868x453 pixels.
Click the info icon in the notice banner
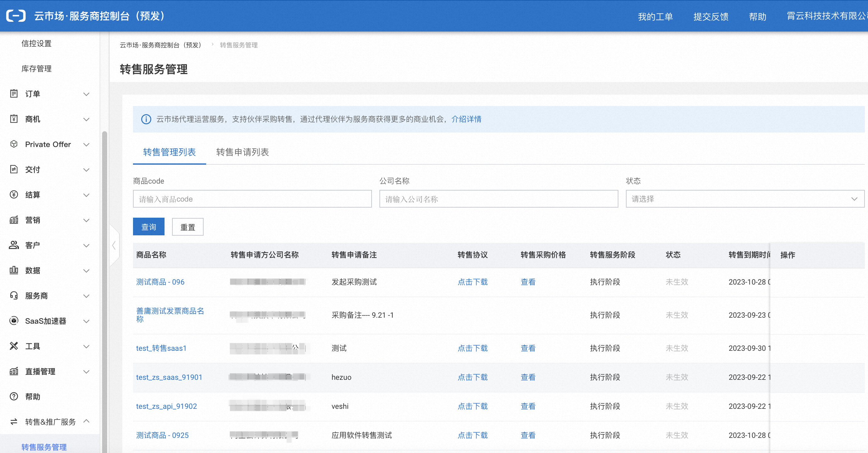coord(146,119)
